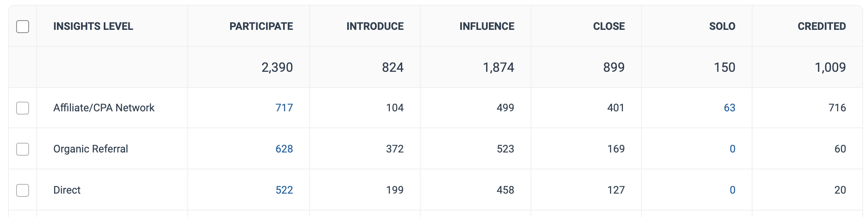Check the Affiliate/CPA Network row checkbox
Image resolution: width=868 pixels, height=217 pixels.
coord(23,108)
